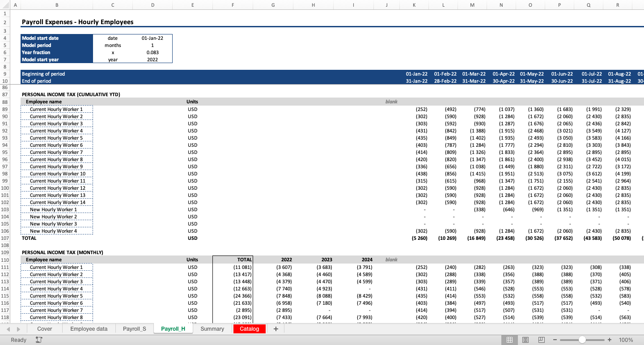This screenshot has width=644, height=345.
Task: Click the (5 260) January total cell
Action: pos(419,238)
